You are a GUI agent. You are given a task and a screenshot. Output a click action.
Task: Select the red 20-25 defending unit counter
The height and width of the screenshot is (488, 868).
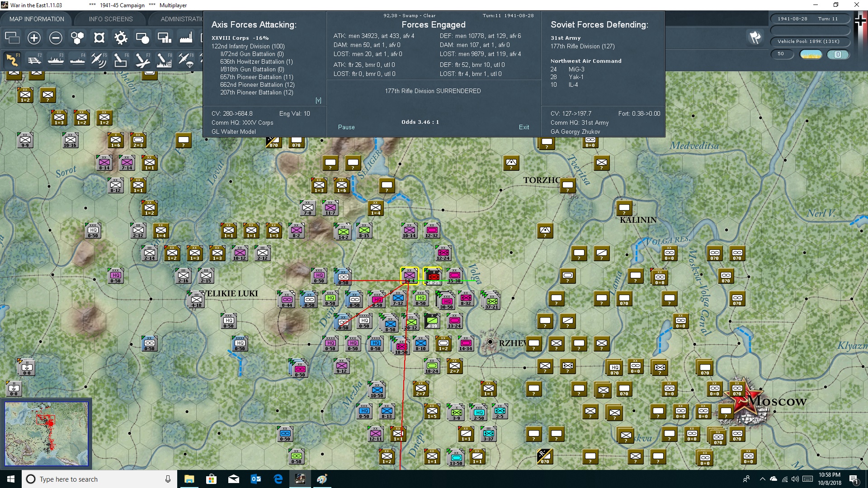point(433,276)
